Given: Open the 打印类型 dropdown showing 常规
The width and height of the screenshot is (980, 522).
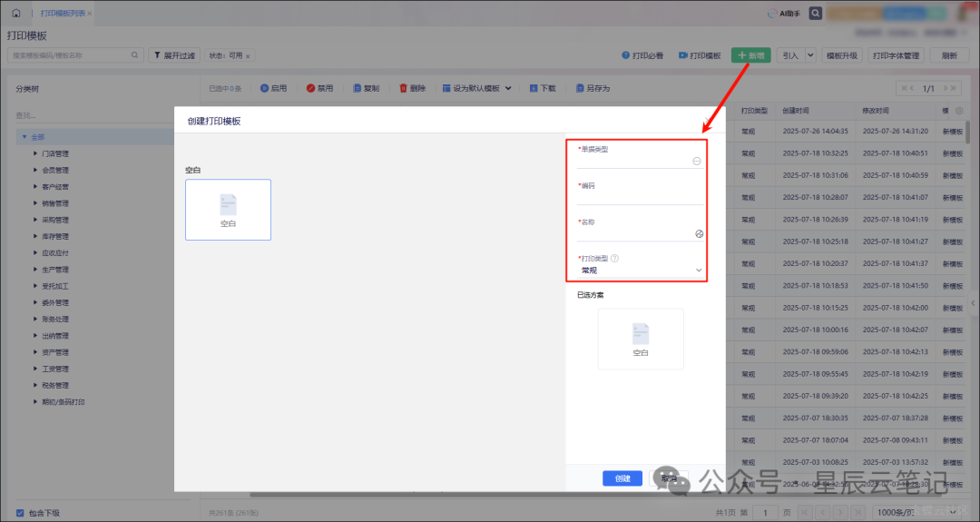Looking at the screenshot, I should click(x=640, y=270).
